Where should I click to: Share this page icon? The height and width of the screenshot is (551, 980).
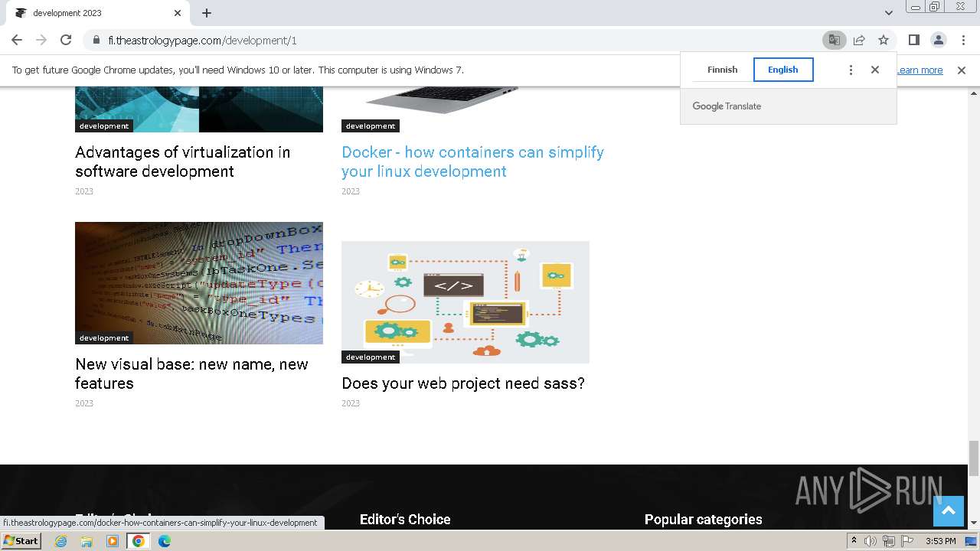[859, 40]
